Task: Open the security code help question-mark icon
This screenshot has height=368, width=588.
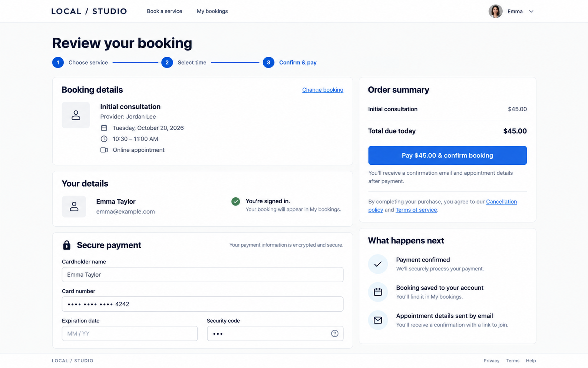Action: click(x=334, y=333)
